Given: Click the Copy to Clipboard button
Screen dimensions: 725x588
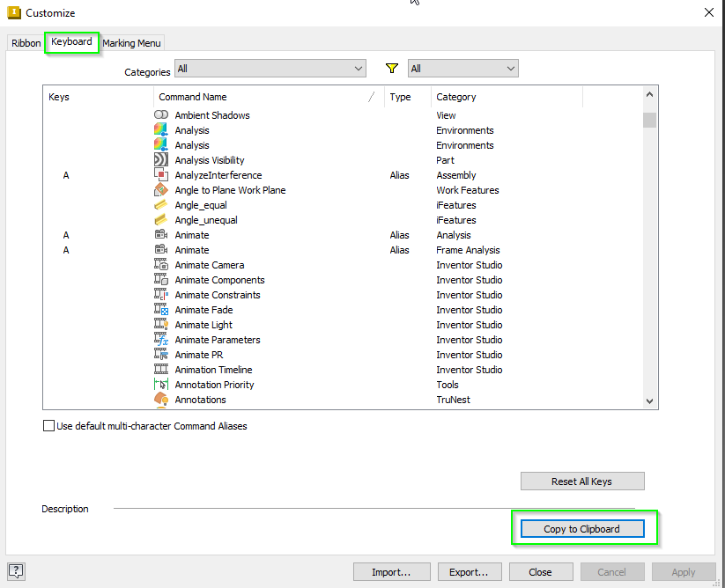Looking at the screenshot, I should 581,528.
